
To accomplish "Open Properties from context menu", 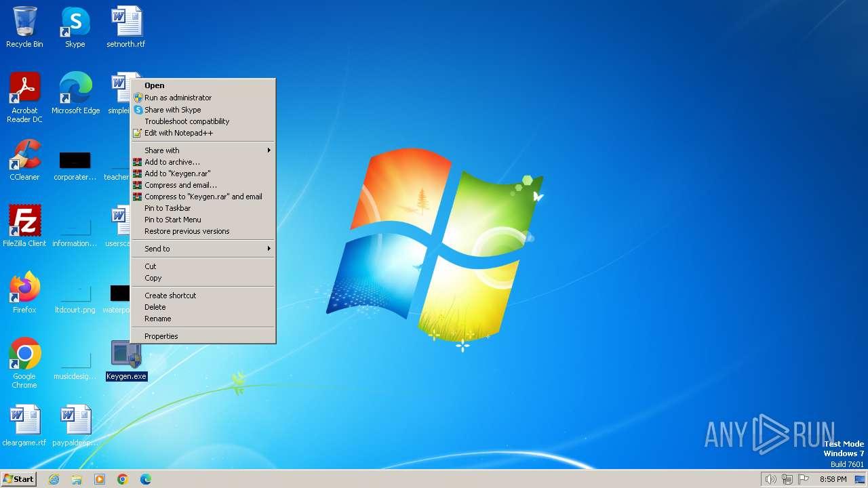I will pyautogui.click(x=203, y=336).
